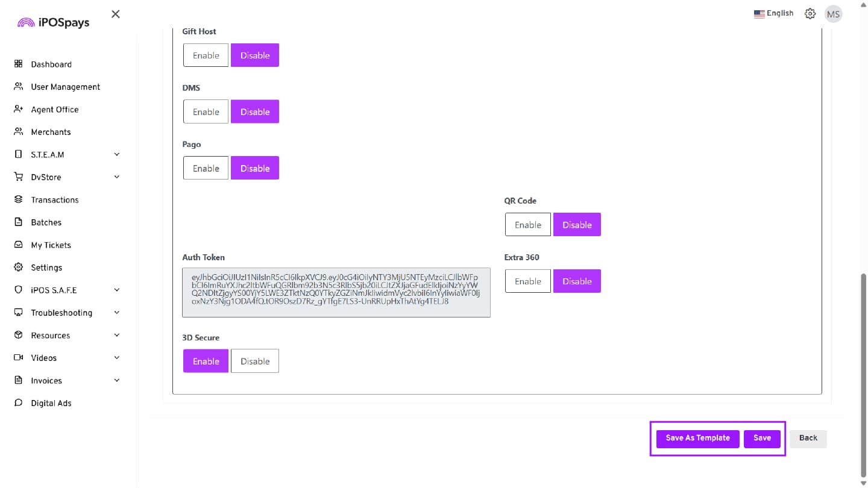Click the Auth Token text field
Screen dimensions: 868x488
tap(336, 292)
